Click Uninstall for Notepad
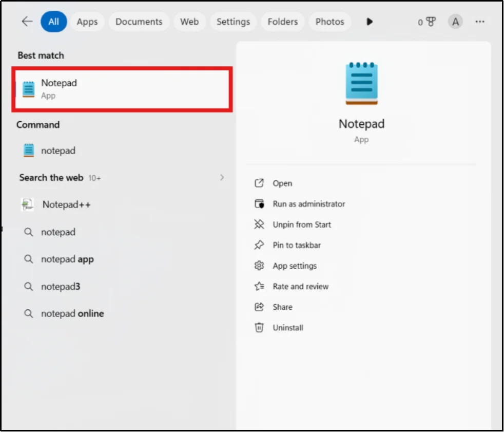This screenshot has width=504, height=432. tap(288, 327)
